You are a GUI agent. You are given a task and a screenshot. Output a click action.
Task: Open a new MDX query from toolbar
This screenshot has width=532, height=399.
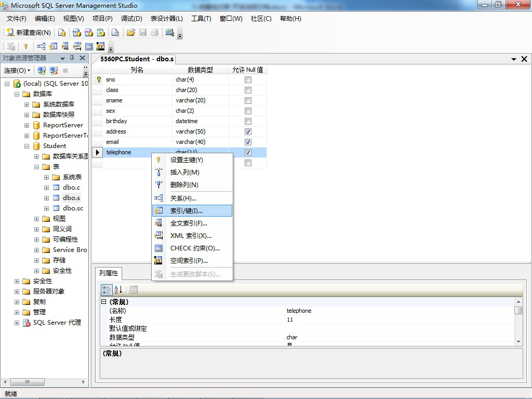point(77,32)
